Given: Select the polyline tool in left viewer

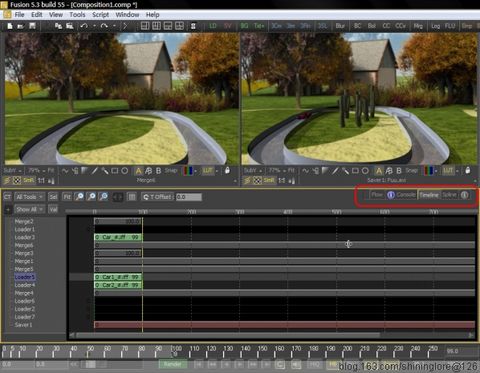Looking at the screenshot, I should tap(65, 171).
